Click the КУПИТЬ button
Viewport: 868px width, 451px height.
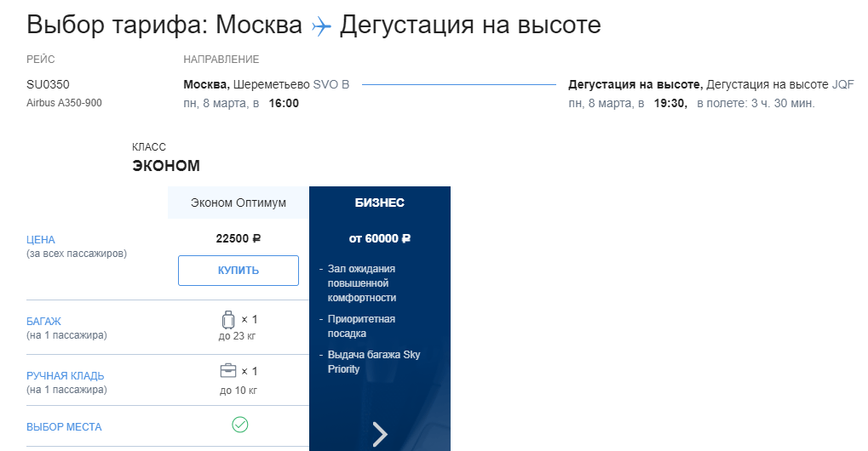pyautogui.click(x=239, y=271)
